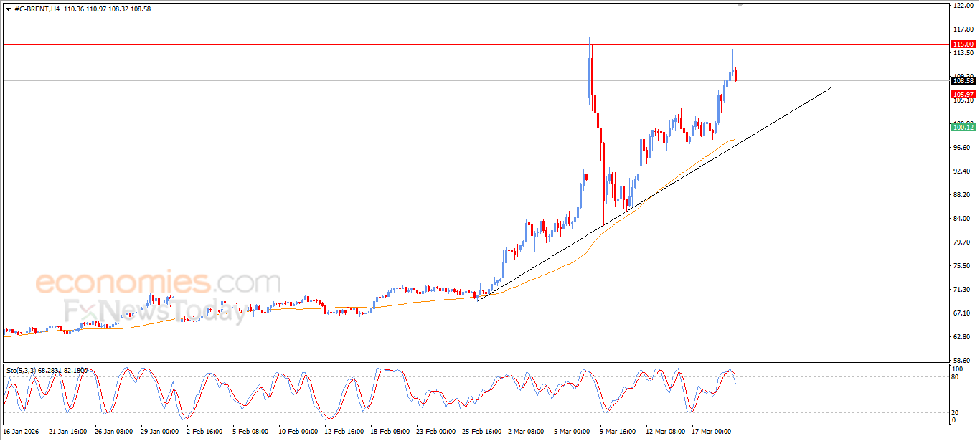Click the 92.40 price axis label
This screenshot has height=441, width=980.
961,171
